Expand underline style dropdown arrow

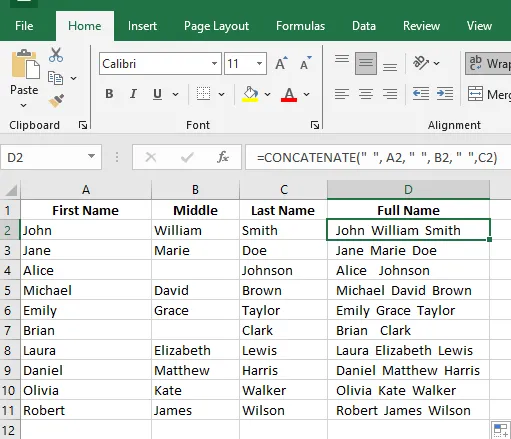(175, 94)
